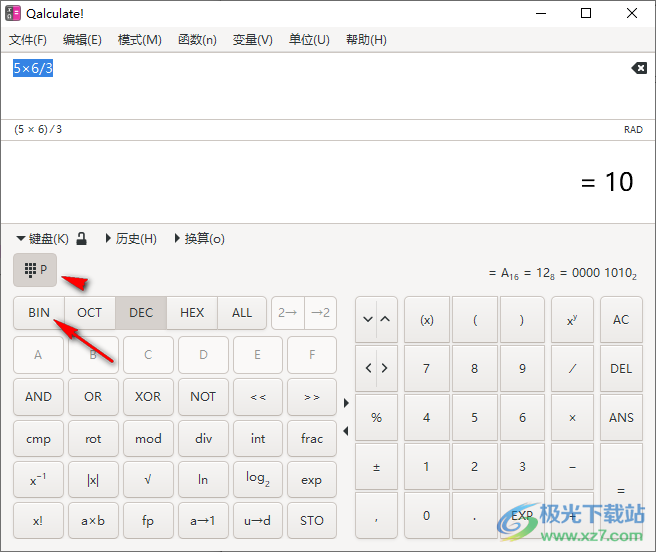This screenshot has height=552, width=656.
Task: Click the AND bitwise operator button
Action: click(x=38, y=397)
